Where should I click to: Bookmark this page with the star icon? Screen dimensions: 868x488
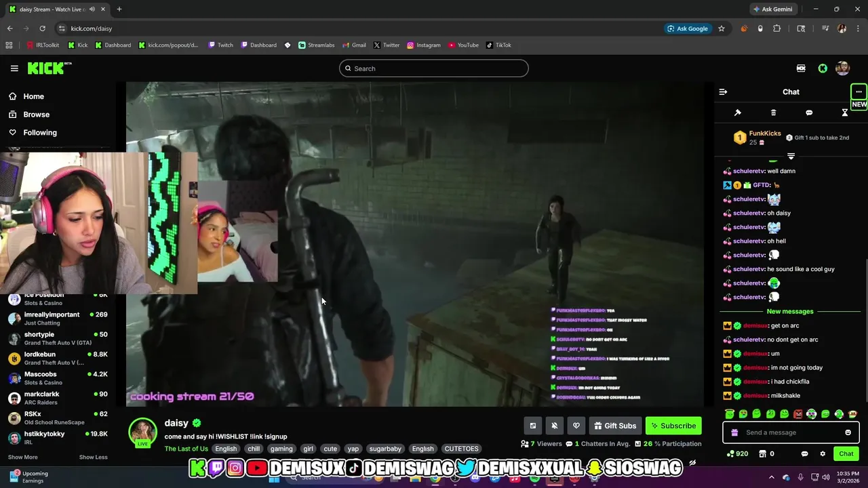coord(722,28)
